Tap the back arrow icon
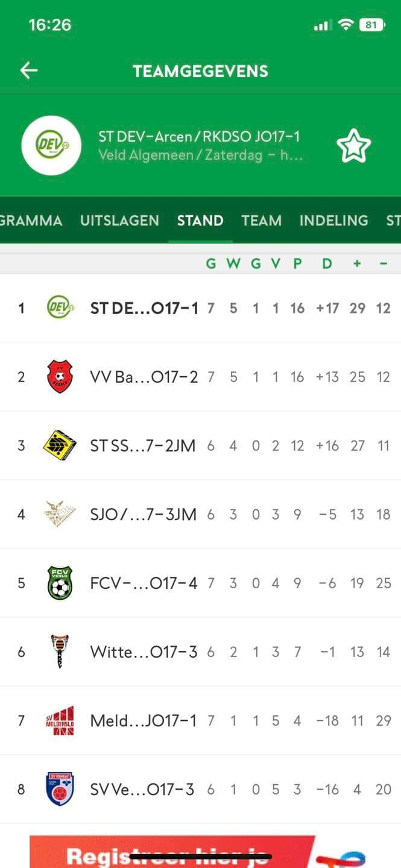Viewport: 401px width, 868px height. (28, 71)
